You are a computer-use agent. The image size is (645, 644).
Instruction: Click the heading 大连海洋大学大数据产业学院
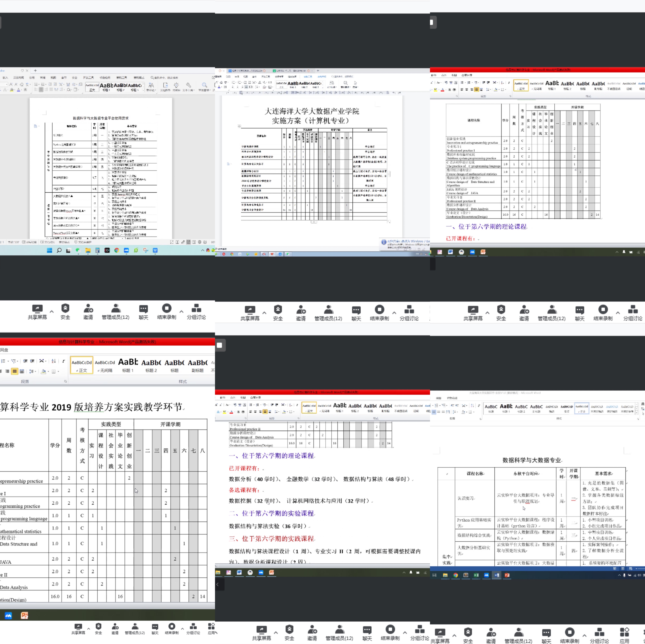tap(311, 111)
